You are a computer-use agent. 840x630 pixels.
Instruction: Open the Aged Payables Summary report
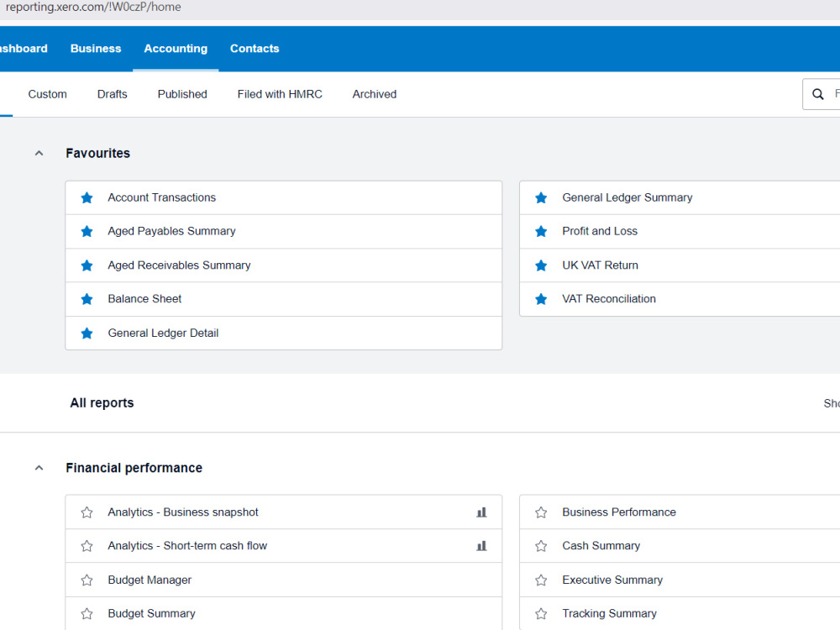[x=171, y=232]
